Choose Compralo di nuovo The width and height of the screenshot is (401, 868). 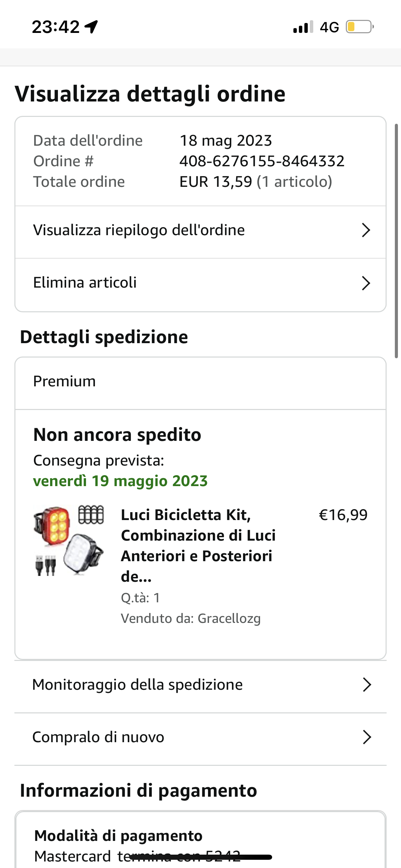point(98,737)
